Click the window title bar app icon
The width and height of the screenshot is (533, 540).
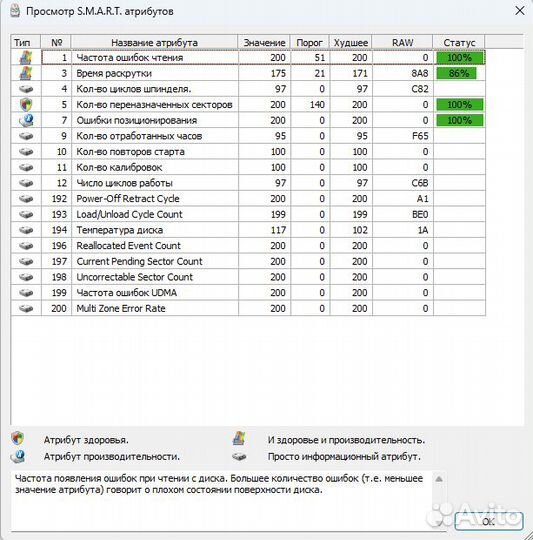pos(15,11)
